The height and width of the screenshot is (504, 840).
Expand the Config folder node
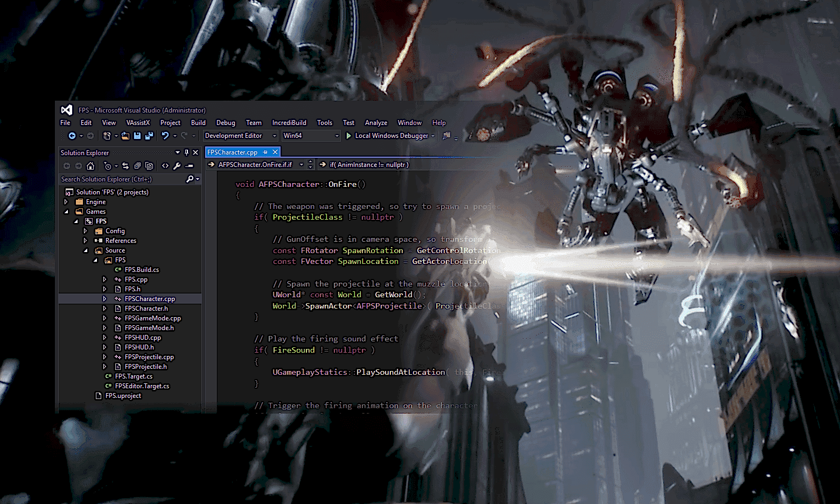[x=85, y=231]
